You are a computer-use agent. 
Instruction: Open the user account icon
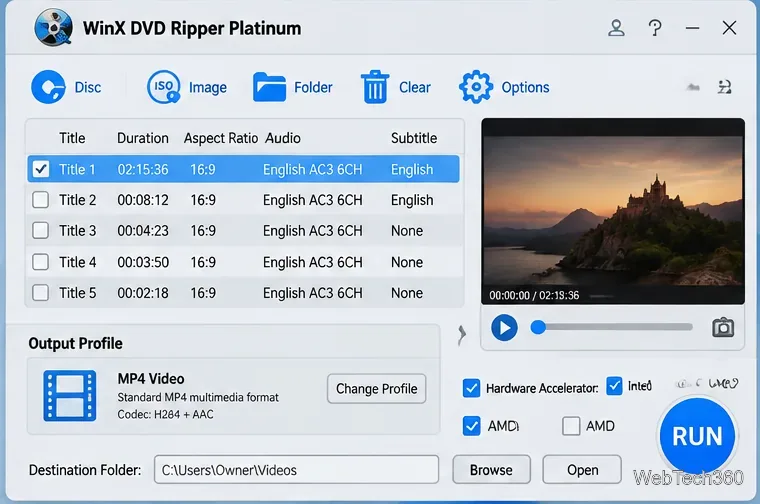pos(616,28)
